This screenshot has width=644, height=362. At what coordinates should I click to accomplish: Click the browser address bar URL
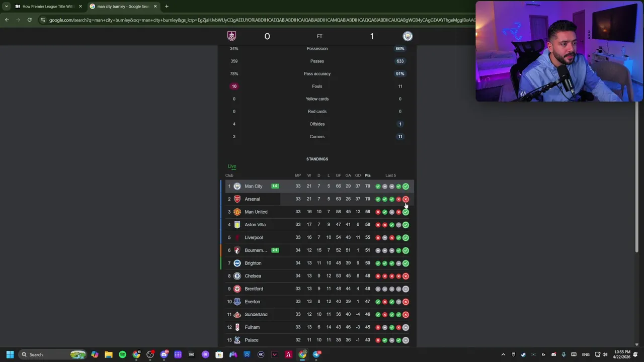point(262,20)
